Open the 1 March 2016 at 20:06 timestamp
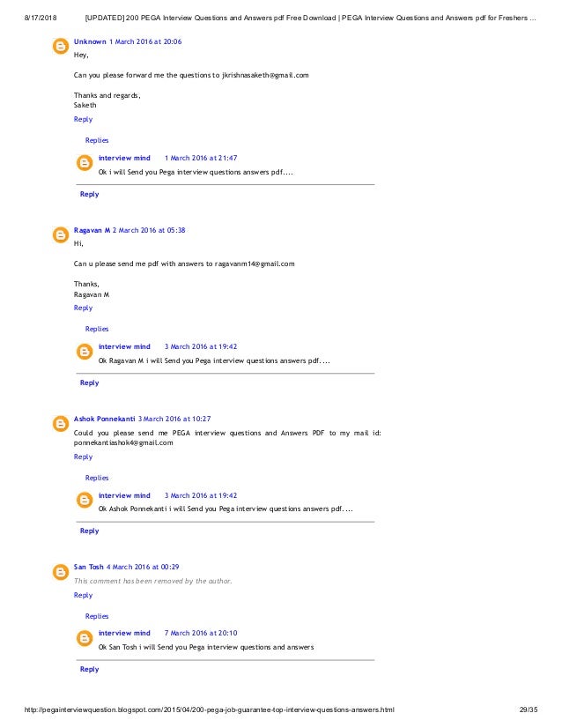Screen dimensions: 562x728 tap(145, 41)
